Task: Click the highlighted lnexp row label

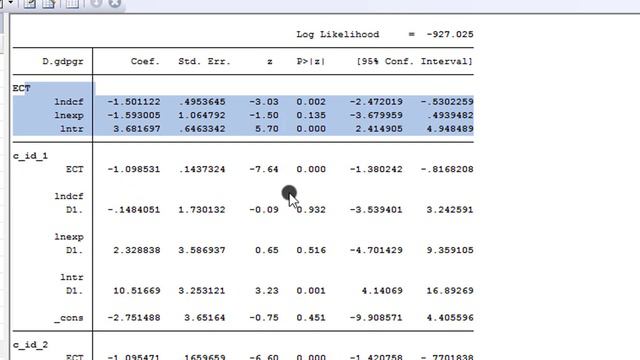Action: tap(69, 116)
